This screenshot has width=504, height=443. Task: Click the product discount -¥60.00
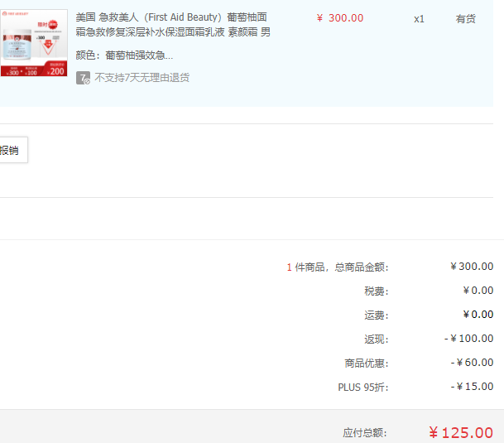(x=472, y=363)
